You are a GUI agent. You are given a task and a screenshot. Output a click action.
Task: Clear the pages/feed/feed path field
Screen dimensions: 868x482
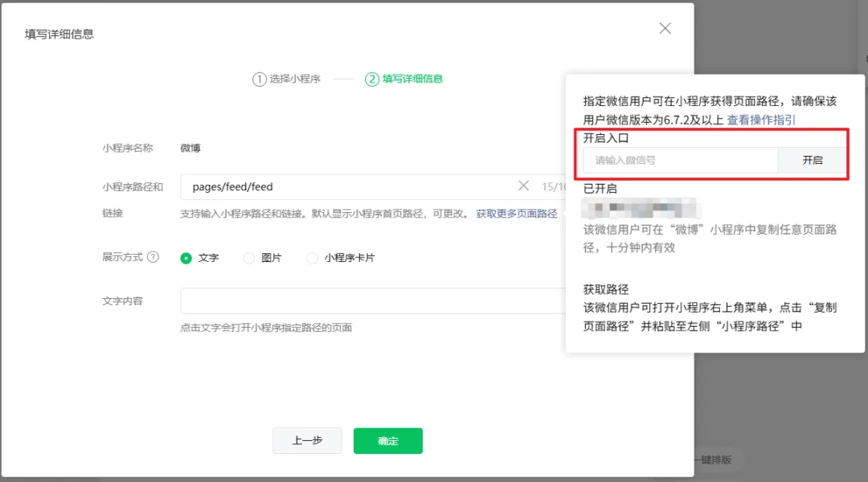[523, 186]
